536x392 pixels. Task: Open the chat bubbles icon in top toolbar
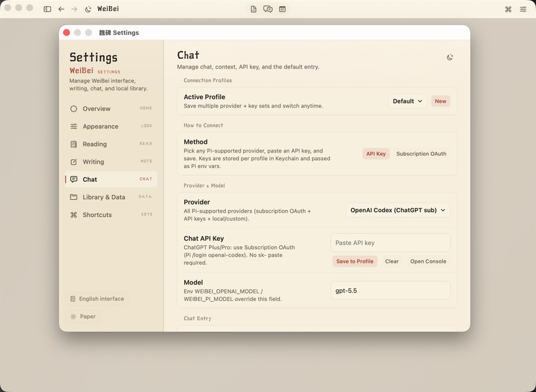point(268,9)
